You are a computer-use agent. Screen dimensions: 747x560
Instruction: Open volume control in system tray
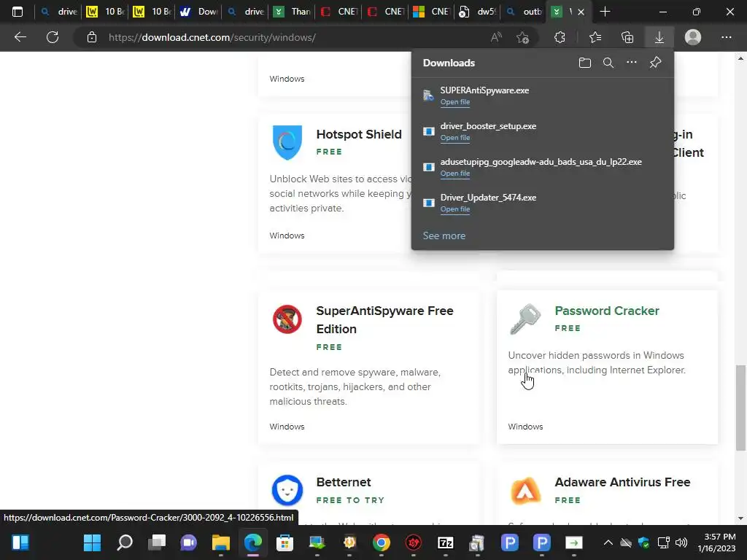682,542
